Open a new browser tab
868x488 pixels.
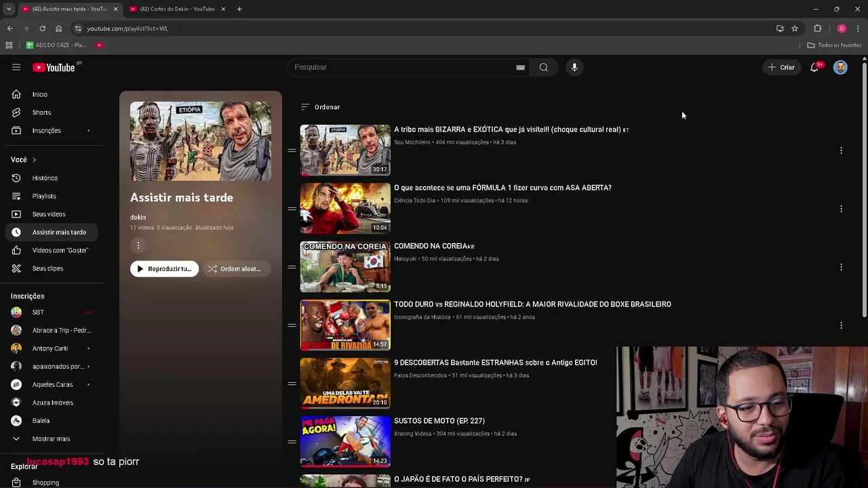click(239, 9)
